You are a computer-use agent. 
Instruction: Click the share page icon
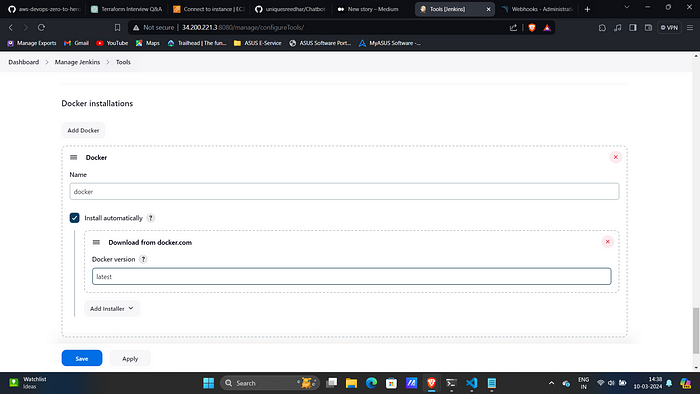(513, 27)
